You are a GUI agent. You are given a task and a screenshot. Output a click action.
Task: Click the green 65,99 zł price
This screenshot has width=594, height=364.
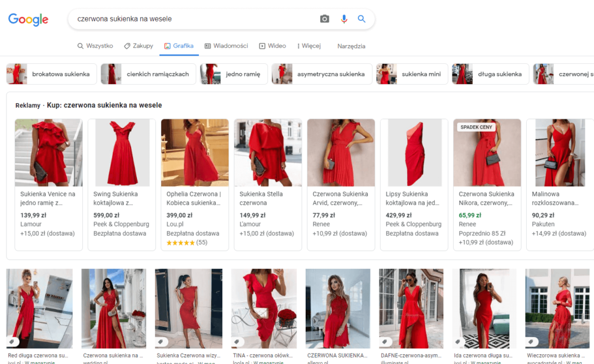point(470,215)
